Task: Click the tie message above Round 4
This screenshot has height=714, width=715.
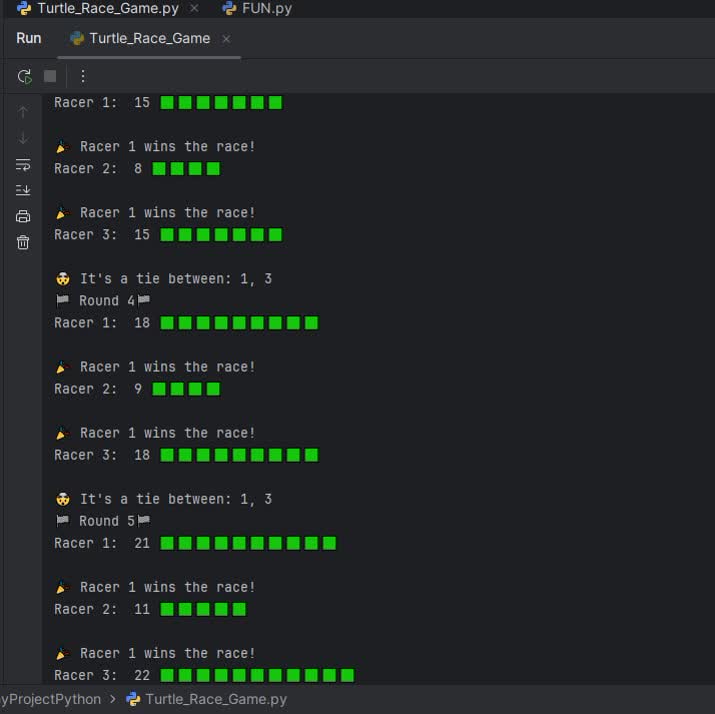Action: pos(164,279)
